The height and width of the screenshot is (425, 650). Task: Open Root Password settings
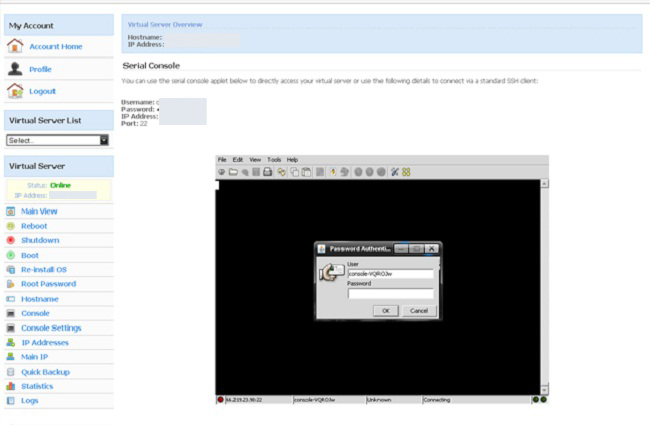point(49,284)
